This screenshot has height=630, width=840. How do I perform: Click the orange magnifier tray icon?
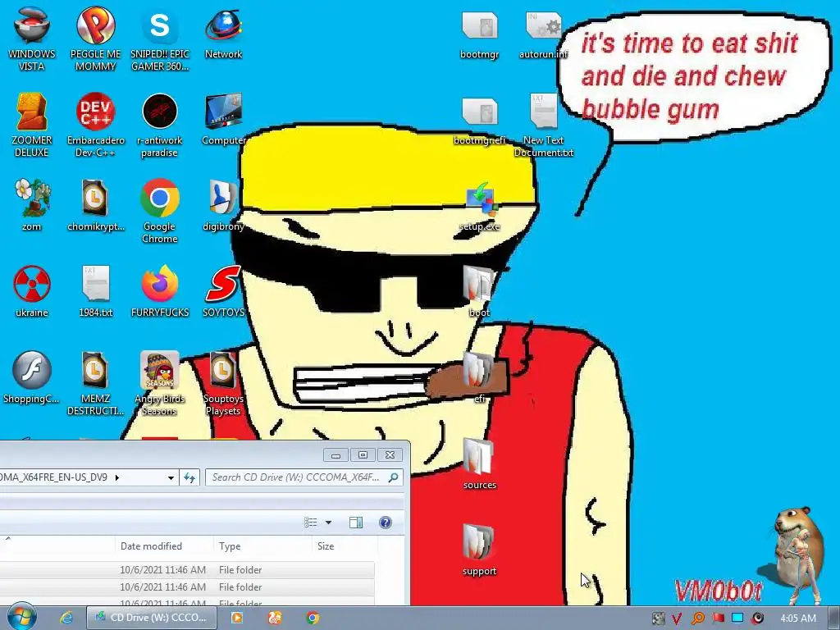click(x=697, y=619)
